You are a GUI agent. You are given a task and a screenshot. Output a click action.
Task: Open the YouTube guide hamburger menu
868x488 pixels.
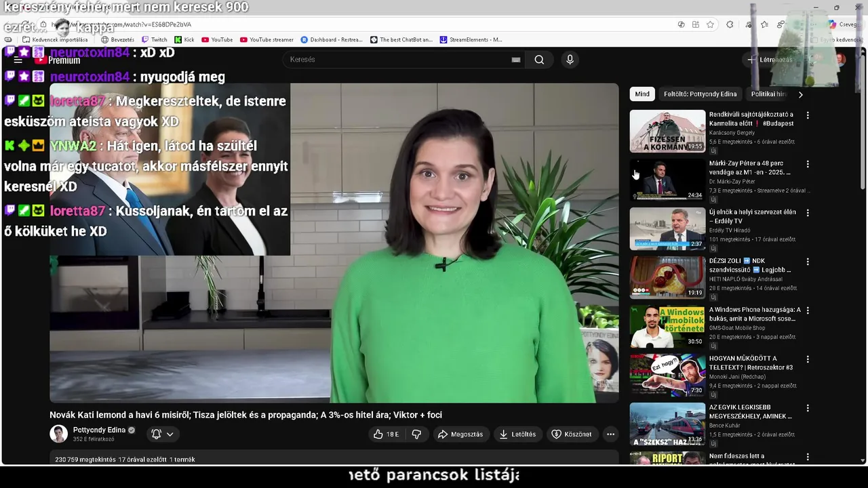click(18, 60)
